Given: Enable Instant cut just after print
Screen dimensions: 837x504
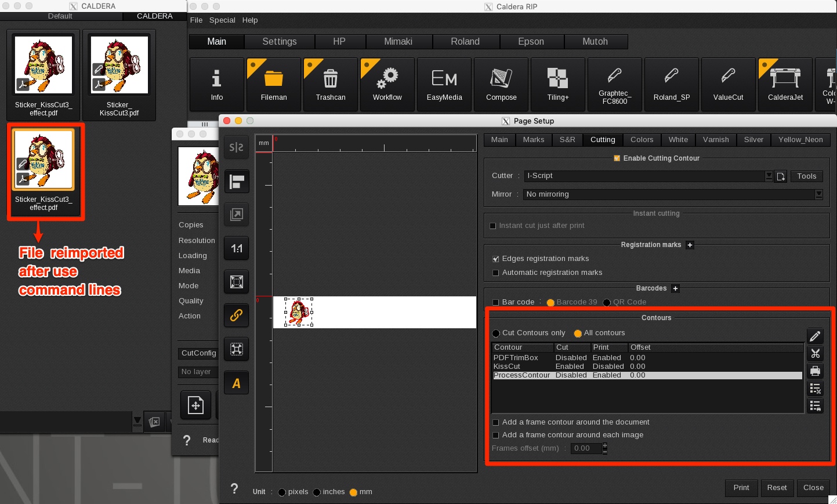Looking at the screenshot, I should click(493, 226).
